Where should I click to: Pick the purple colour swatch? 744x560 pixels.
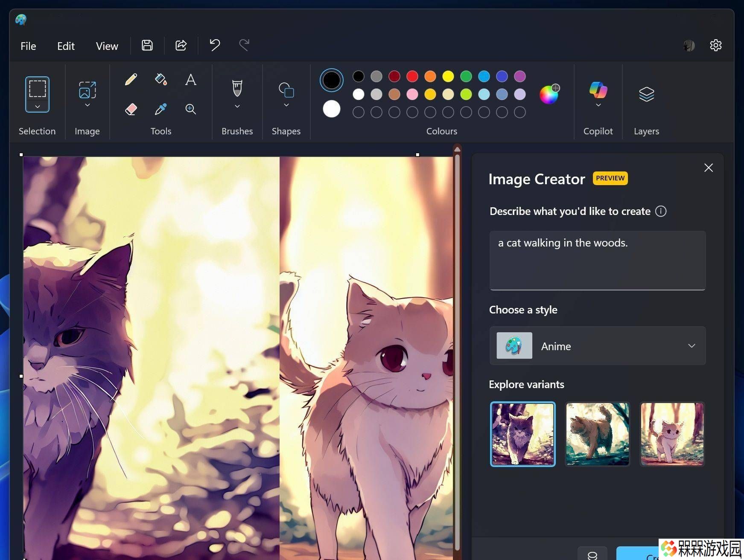(x=520, y=76)
